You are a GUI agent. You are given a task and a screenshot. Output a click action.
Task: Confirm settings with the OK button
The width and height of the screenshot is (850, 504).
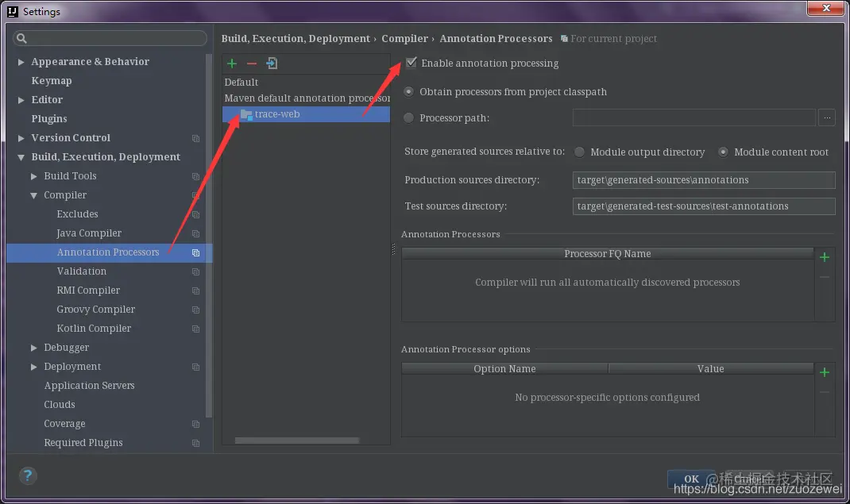(691, 479)
